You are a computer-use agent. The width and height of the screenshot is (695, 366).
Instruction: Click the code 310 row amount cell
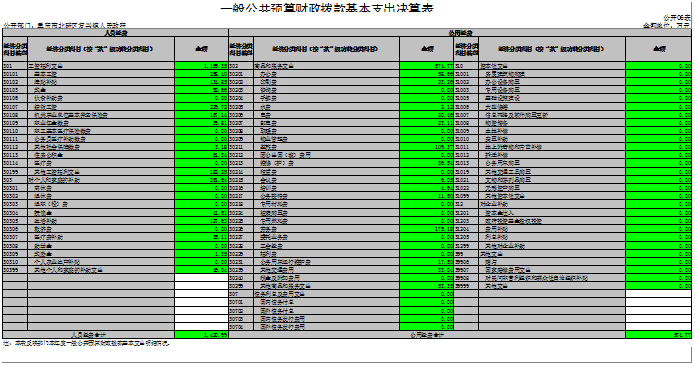click(x=659, y=66)
